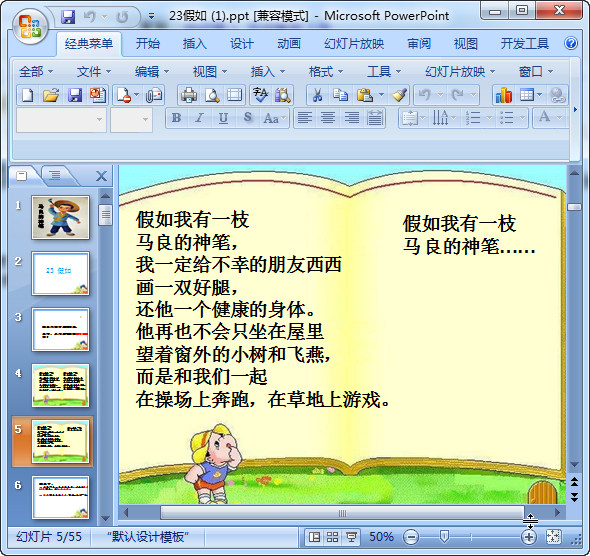590x556 pixels.
Task: Click the Save disk icon in classic toolbar
Action: (x=75, y=95)
